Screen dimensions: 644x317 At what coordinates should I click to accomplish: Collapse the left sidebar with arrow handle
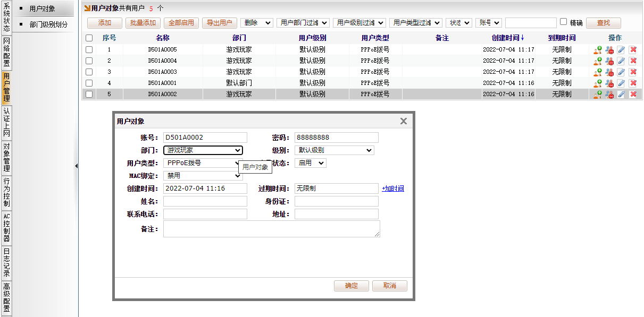(76, 166)
